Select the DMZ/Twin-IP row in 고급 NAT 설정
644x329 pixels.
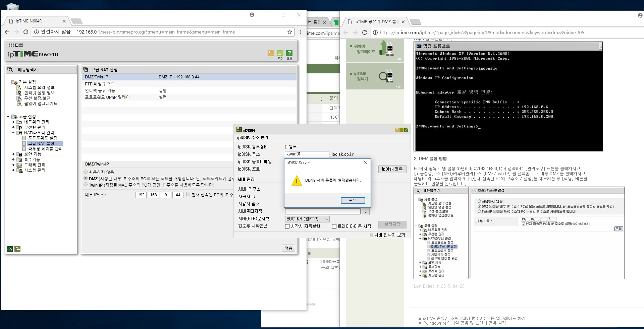pyautogui.click(x=189, y=77)
